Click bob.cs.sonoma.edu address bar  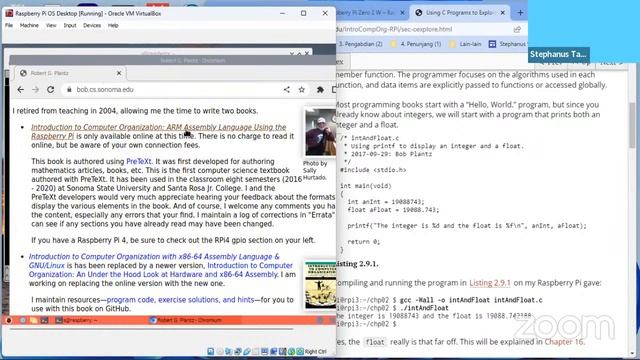(171, 89)
